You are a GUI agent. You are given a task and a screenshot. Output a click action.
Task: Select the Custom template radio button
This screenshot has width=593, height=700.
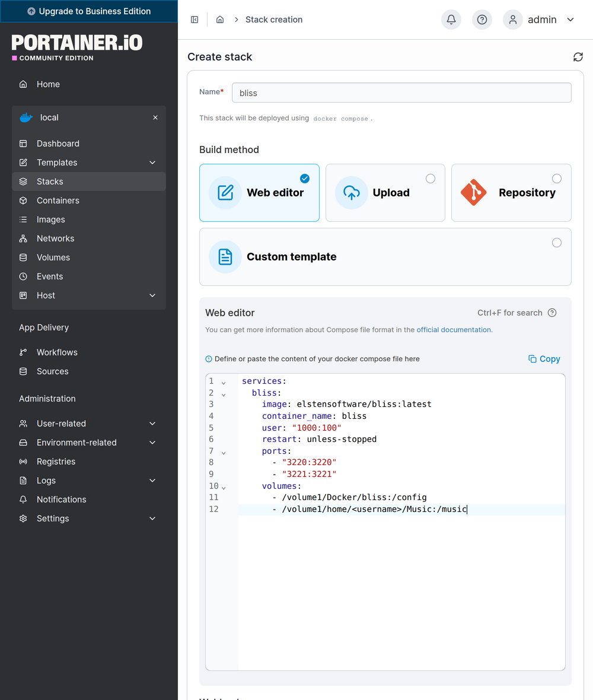557,243
